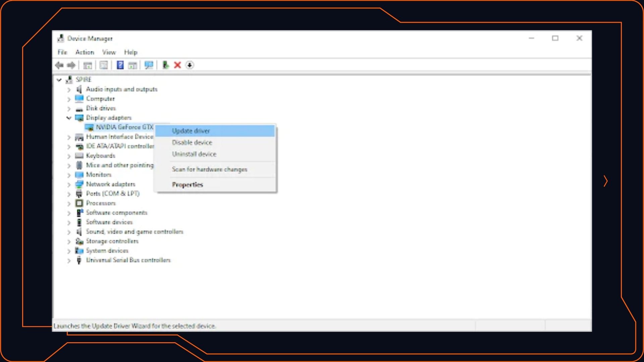Image resolution: width=644 pixels, height=362 pixels.
Task: Open the blue Help toolbar icon
Action: [x=120, y=65]
